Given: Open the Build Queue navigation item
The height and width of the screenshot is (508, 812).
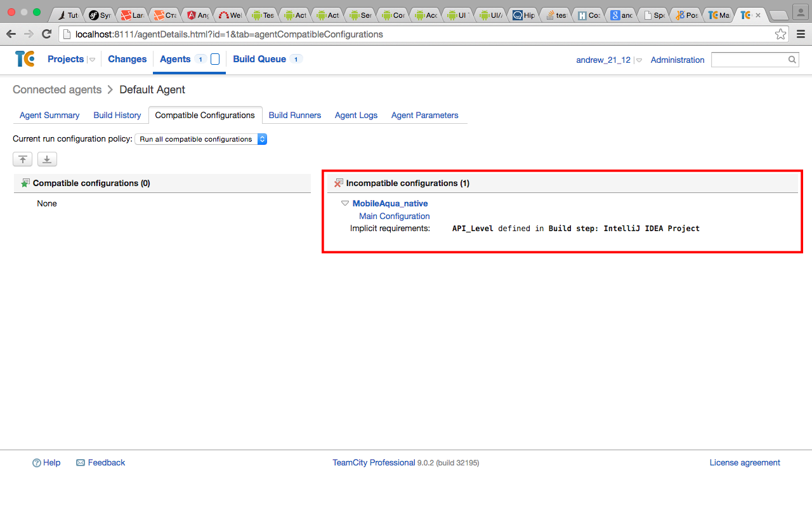Looking at the screenshot, I should tap(260, 59).
